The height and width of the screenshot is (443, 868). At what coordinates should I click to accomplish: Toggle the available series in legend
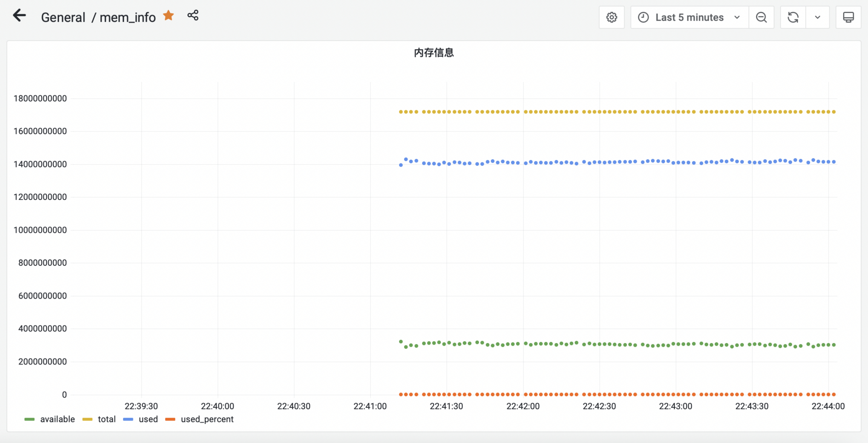click(x=57, y=419)
